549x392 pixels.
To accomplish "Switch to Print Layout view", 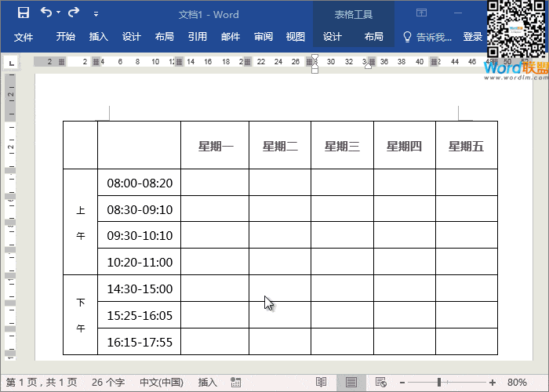I will tap(351, 383).
